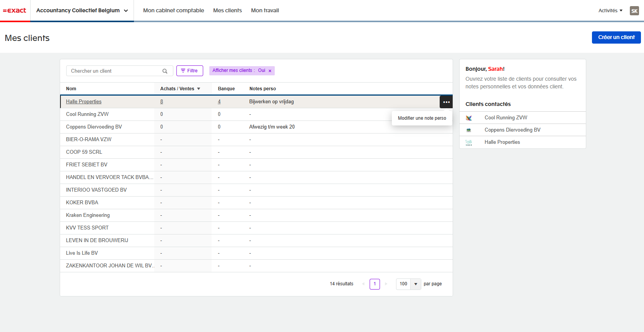
Task: Open Mon travail menu
Action: [265, 10]
